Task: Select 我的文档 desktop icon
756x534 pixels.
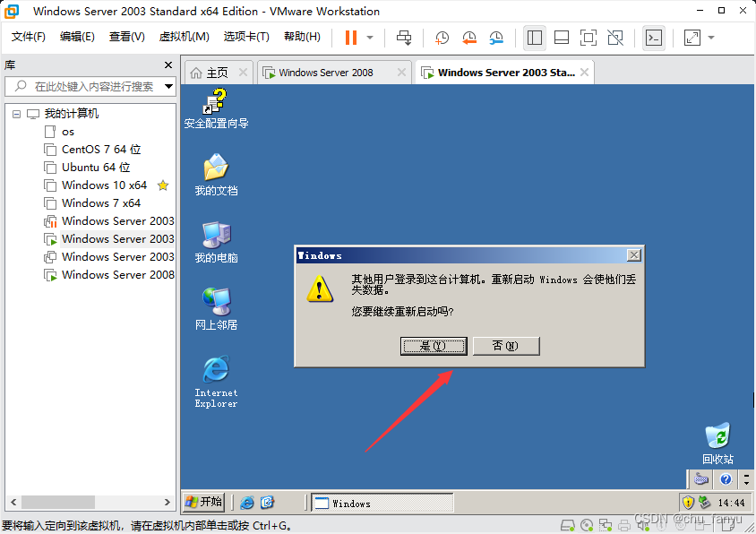Action: pos(216,175)
